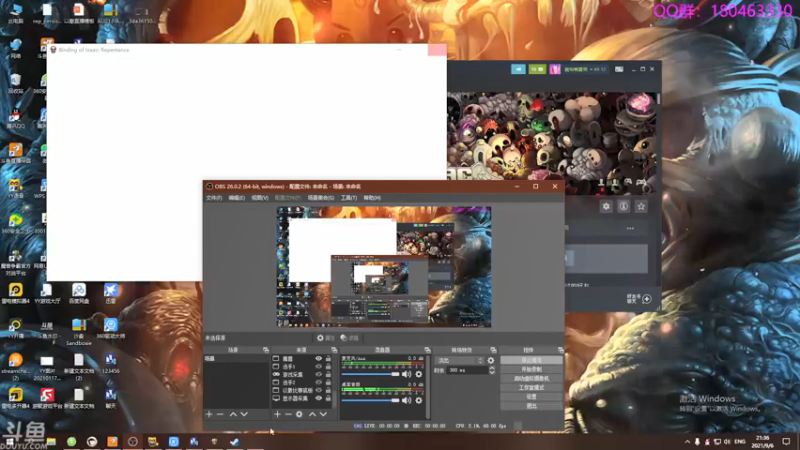Open 场景集合(S) menu in OBS
The width and height of the screenshot is (800, 450).
tap(321, 198)
